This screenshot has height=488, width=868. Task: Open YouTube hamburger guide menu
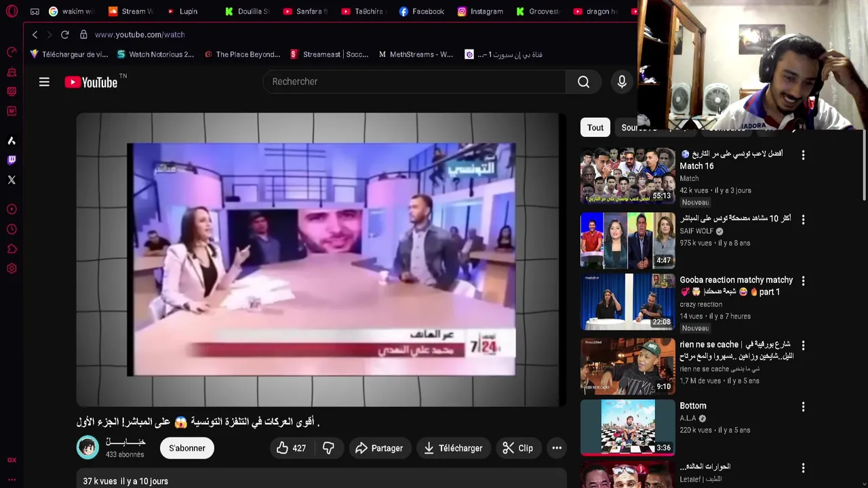pyautogui.click(x=44, y=82)
